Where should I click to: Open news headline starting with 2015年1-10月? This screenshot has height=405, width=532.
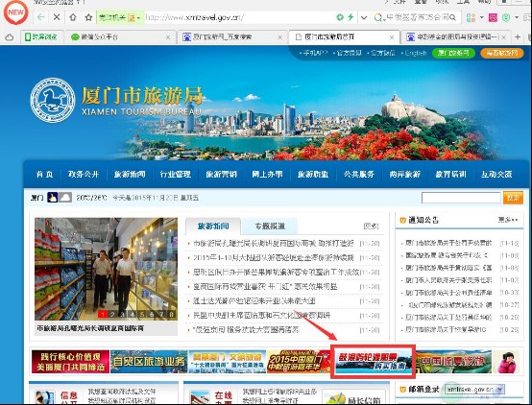[x=274, y=258]
